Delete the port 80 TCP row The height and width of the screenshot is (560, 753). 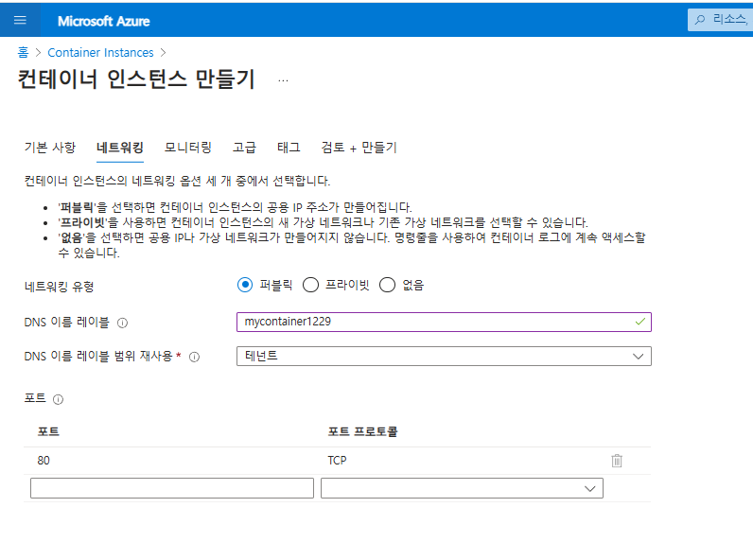click(617, 461)
